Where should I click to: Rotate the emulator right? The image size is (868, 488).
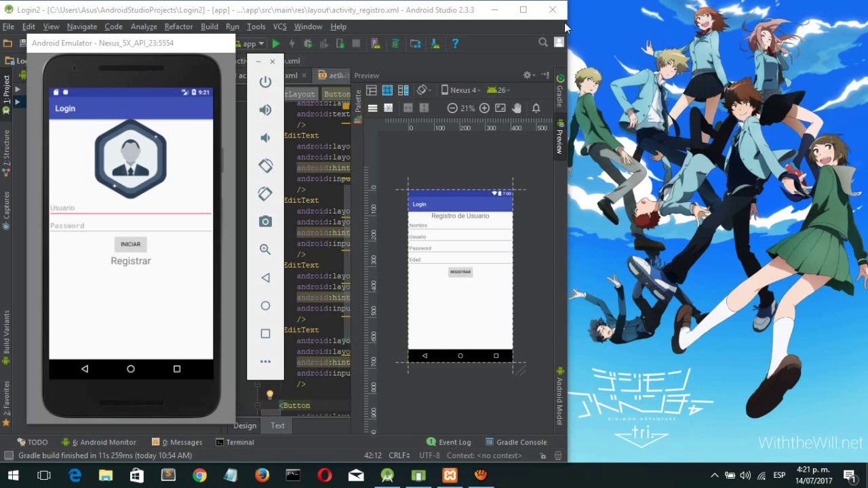[x=265, y=193]
